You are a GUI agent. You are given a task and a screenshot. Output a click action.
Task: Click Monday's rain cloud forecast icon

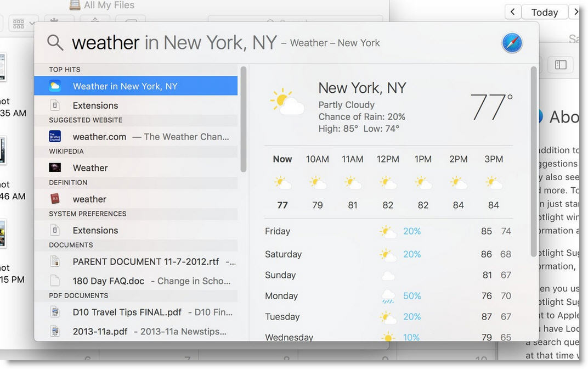(x=388, y=297)
